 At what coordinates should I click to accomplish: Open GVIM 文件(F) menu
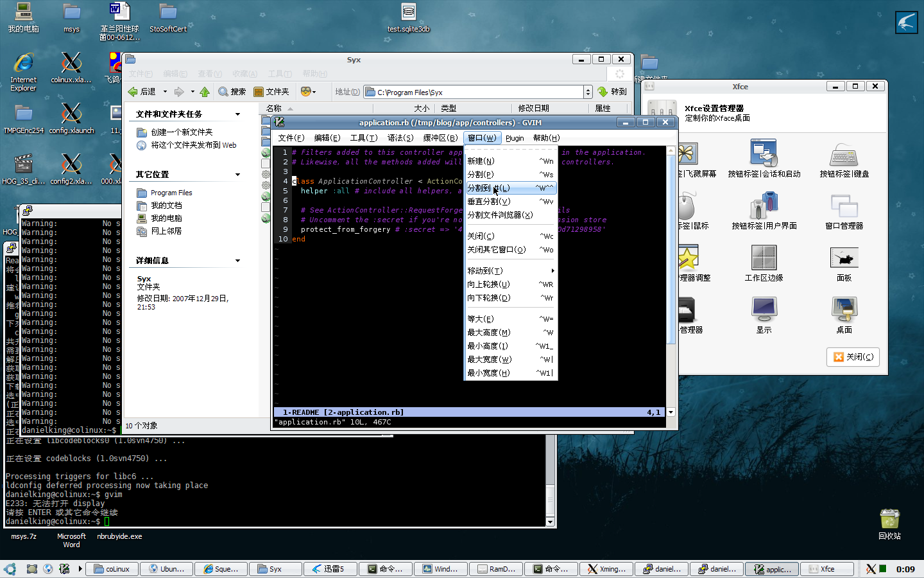[x=291, y=138]
